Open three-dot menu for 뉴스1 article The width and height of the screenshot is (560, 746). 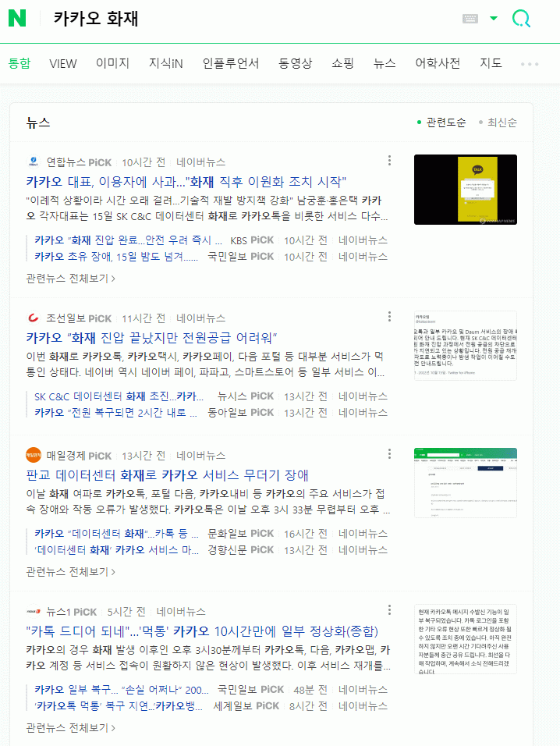click(x=389, y=610)
